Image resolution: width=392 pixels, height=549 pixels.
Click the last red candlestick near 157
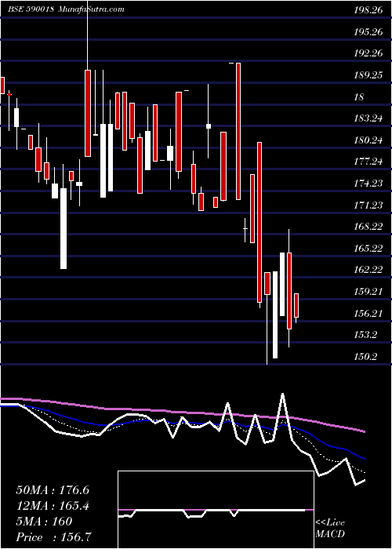click(x=296, y=306)
